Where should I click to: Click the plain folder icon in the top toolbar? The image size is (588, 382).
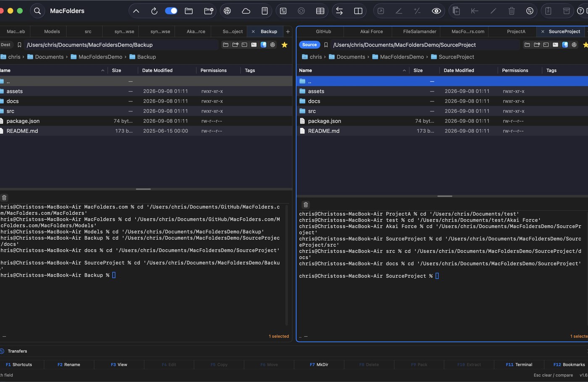[x=189, y=11]
